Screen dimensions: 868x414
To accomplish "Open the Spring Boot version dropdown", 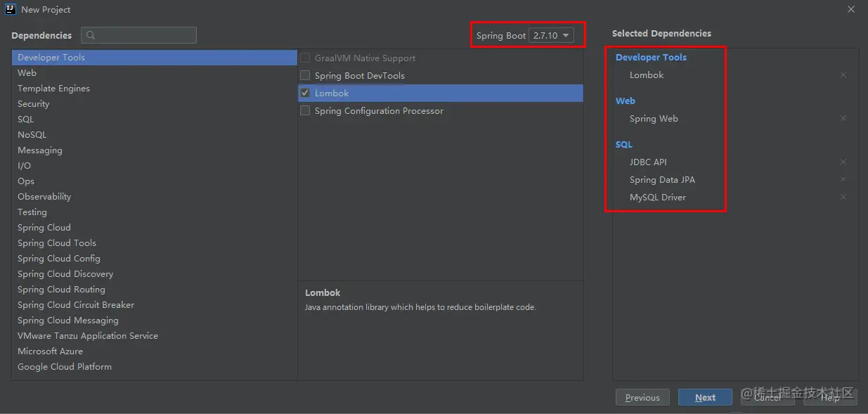I will [x=551, y=35].
